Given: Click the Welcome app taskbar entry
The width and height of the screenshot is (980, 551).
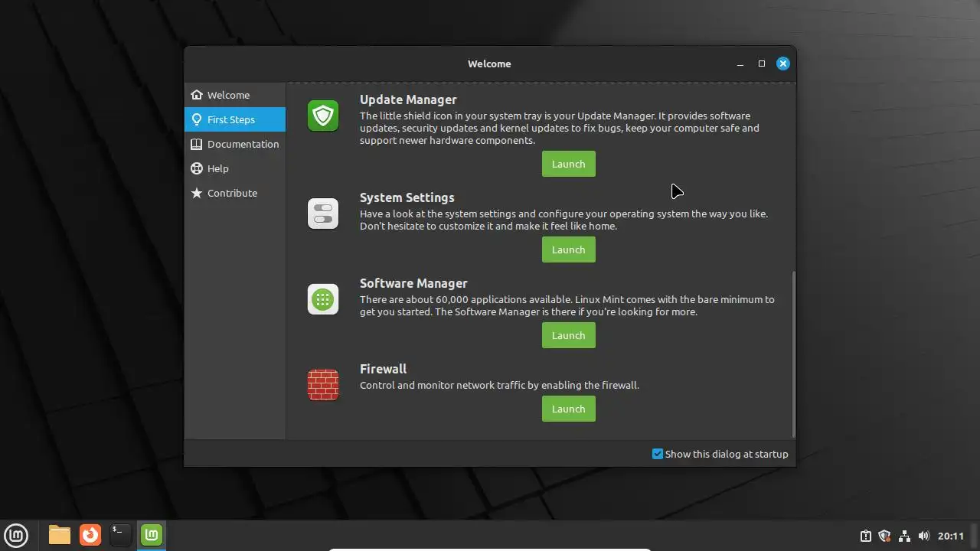Looking at the screenshot, I should 152,535.
